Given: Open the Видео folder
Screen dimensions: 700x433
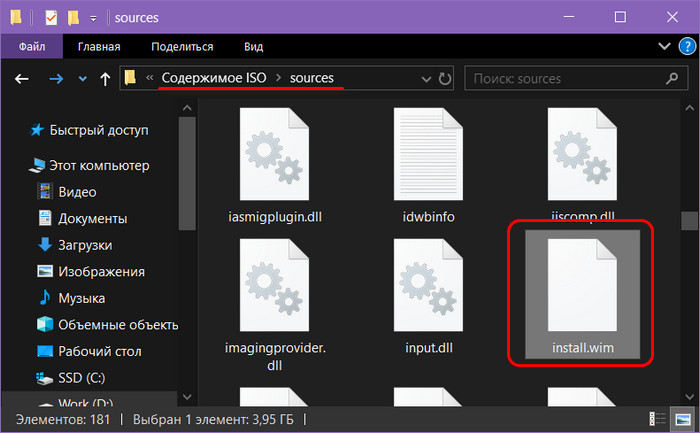Looking at the screenshot, I should click(x=67, y=192).
